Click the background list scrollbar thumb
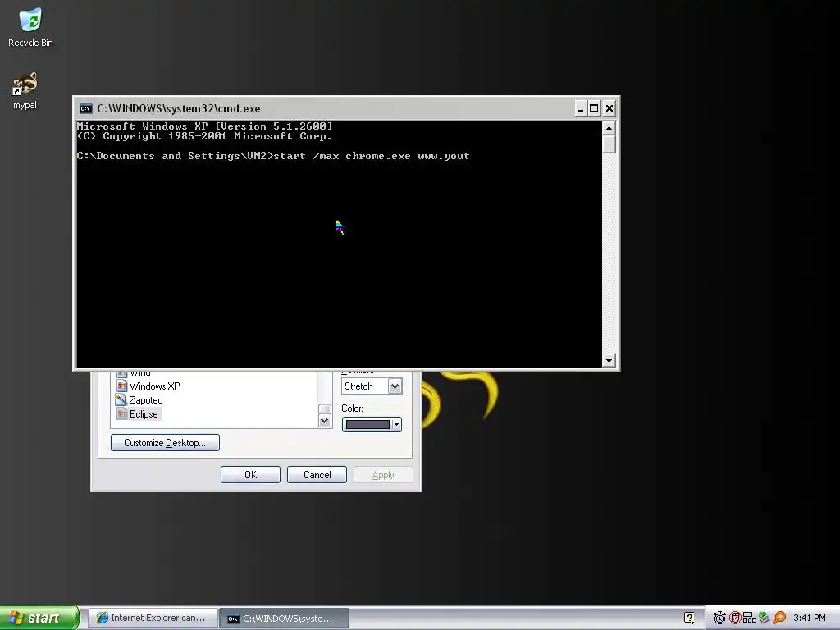Image resolution: width=840 pixels, height=630 pixels. tap(324, 409)
